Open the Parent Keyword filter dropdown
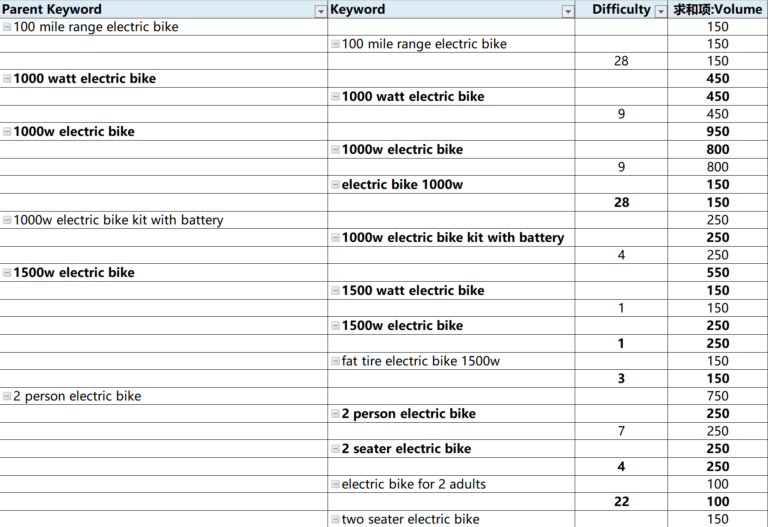Screen dimensions: 768x527 (320, 11)
